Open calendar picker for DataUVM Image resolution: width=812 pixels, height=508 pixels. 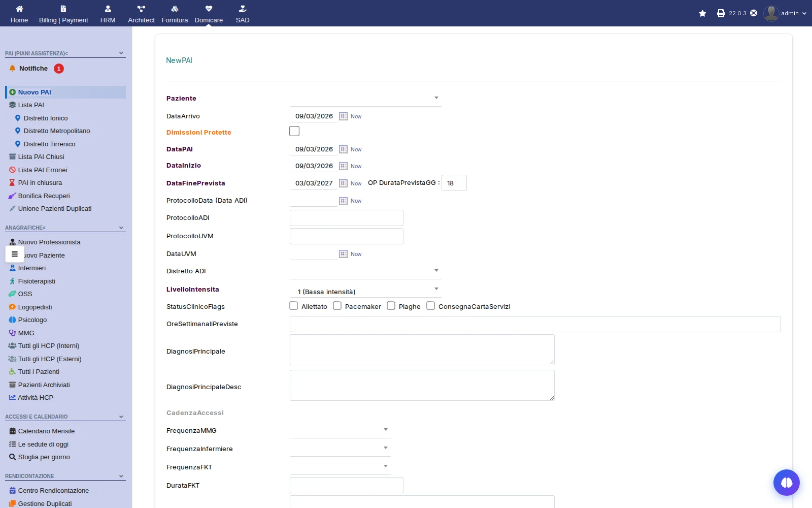coord(343,254)
